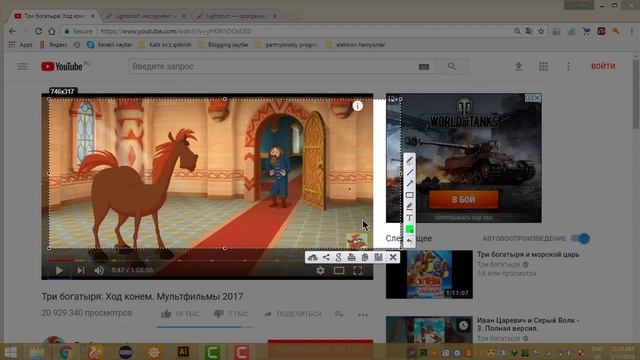640x360 pixels.
Task: Open the Windows Start button
Action: coord(11,352)
